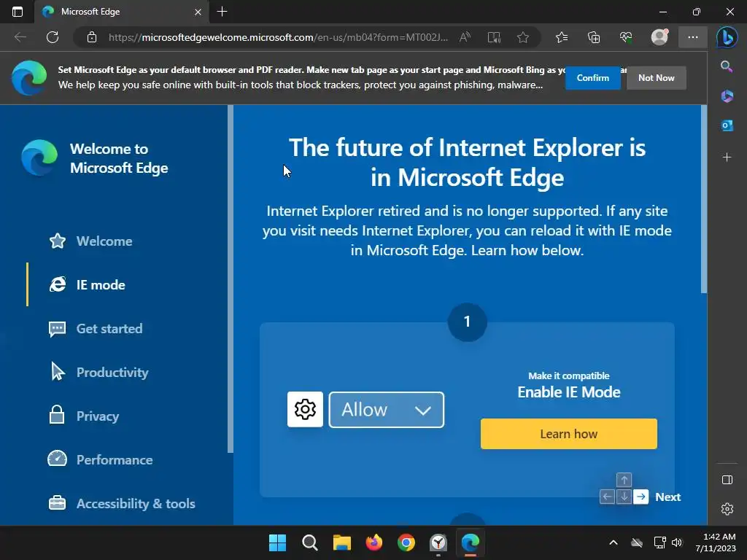
Task: Click the up arrow key icon
Action: point(624,480)
